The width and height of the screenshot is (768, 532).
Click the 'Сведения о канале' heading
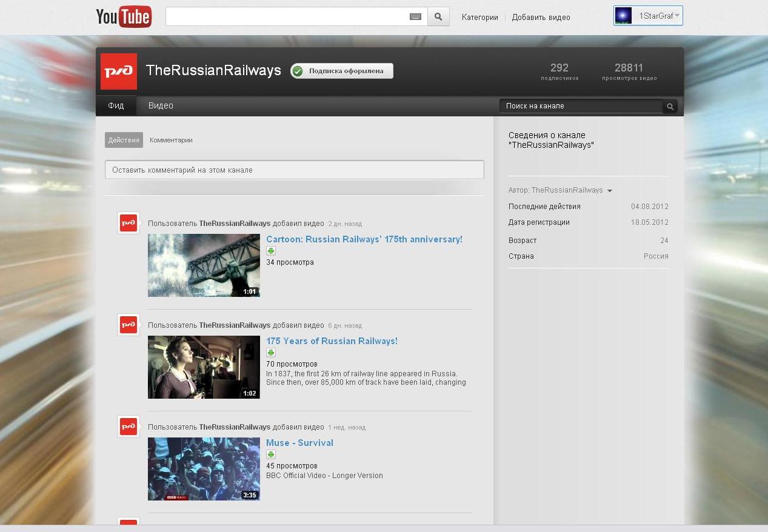[551, 140]
